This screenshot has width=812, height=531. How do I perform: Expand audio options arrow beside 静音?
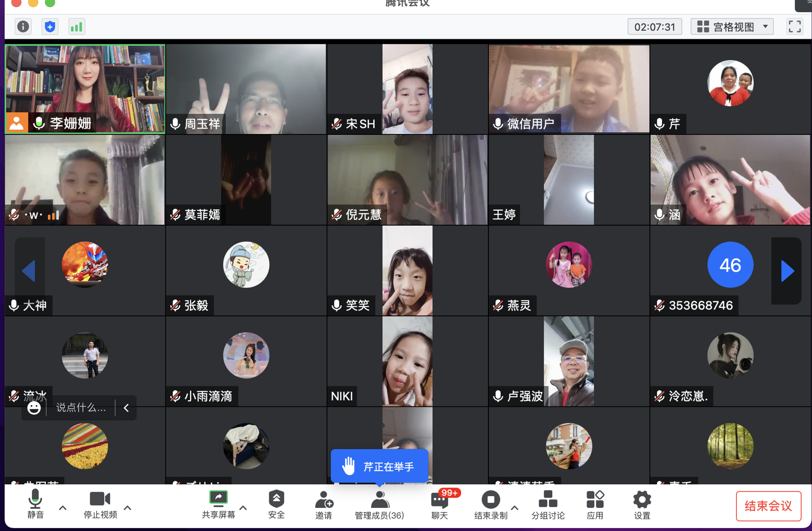coord(63,508)
